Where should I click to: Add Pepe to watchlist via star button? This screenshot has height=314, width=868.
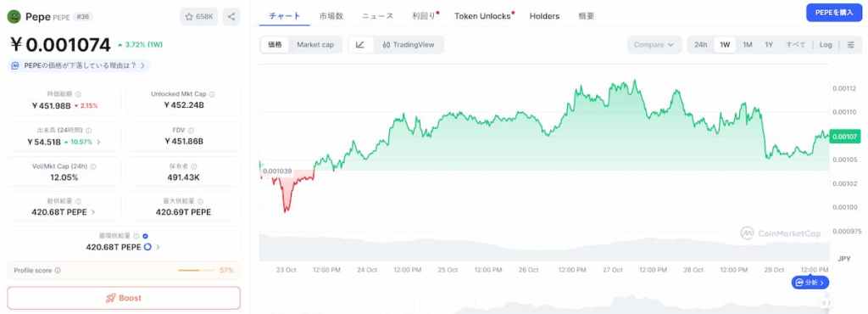(198, 17)
